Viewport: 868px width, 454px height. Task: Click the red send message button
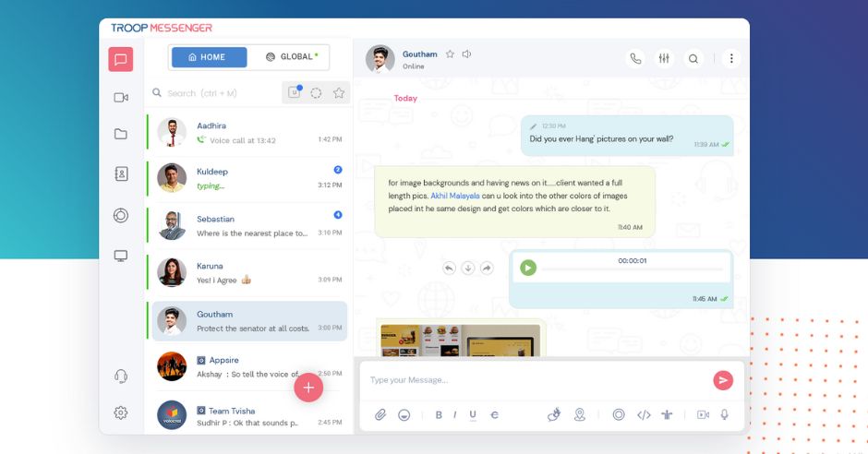click(x=722, y=380)
